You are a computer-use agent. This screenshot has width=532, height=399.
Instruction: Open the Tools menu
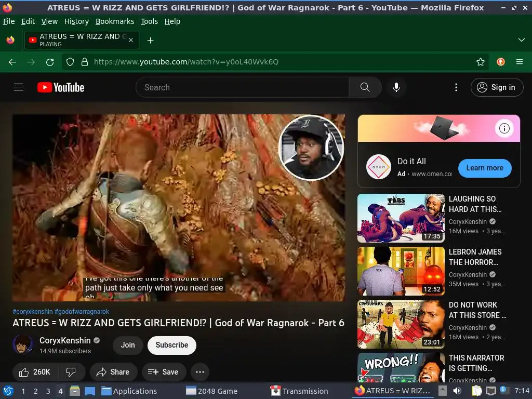click(x=149, y=21)
